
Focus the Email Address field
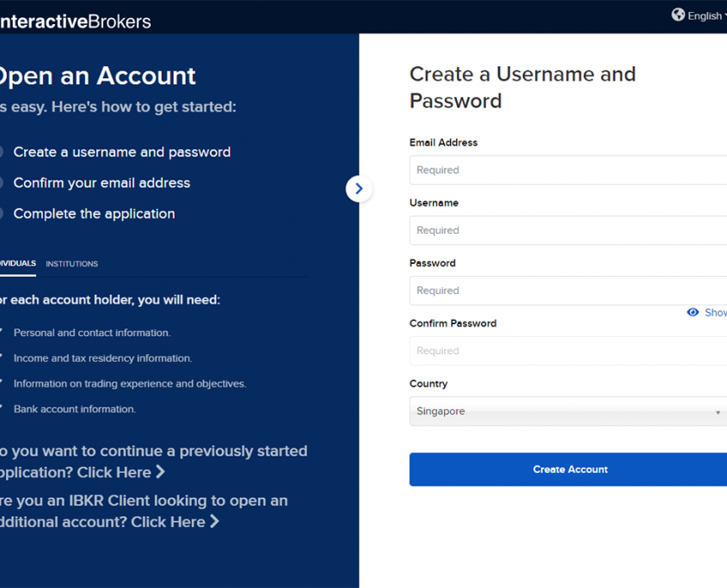[x=568, y=170]
